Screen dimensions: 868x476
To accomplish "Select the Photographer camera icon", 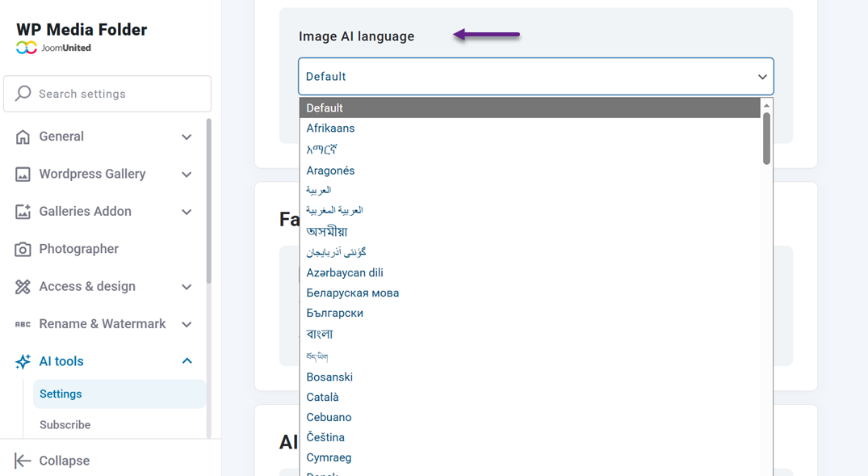I will click(x=22, y=249).
